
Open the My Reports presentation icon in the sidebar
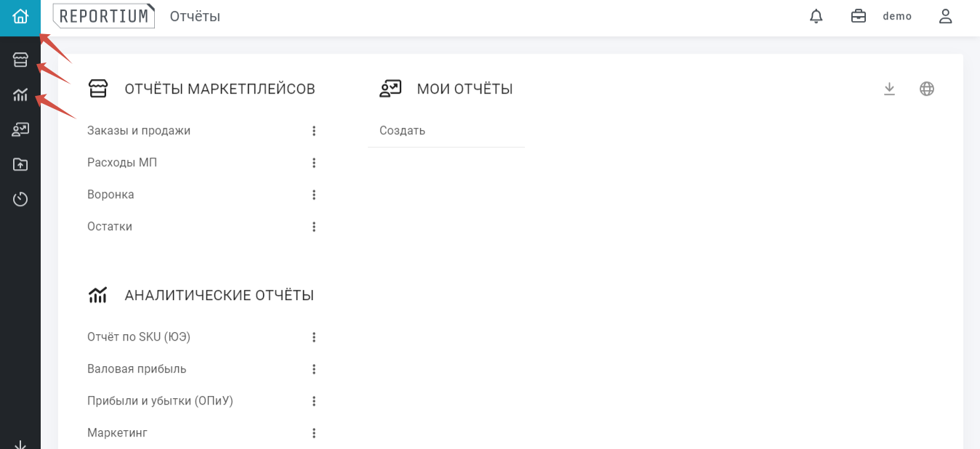pos(20,129)
